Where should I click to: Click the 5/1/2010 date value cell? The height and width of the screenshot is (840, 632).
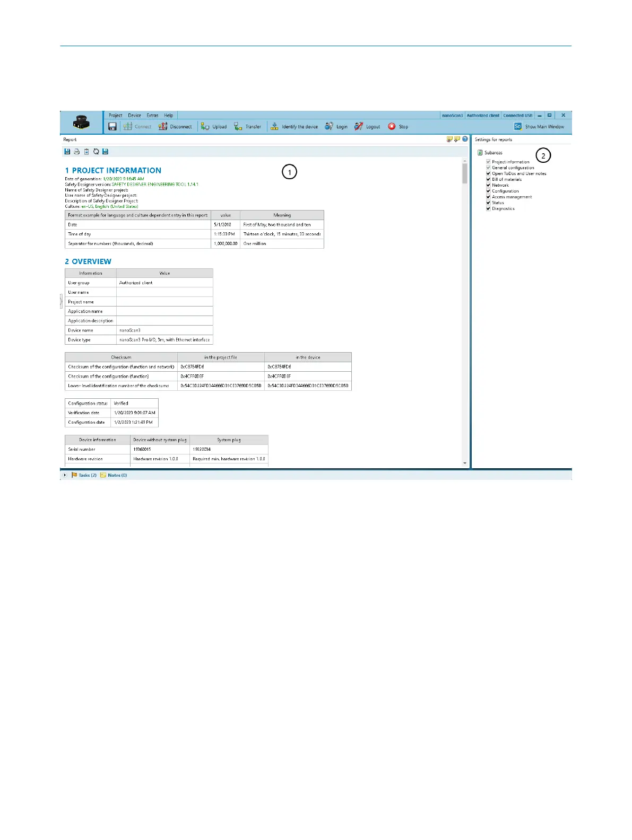point(226,224)
